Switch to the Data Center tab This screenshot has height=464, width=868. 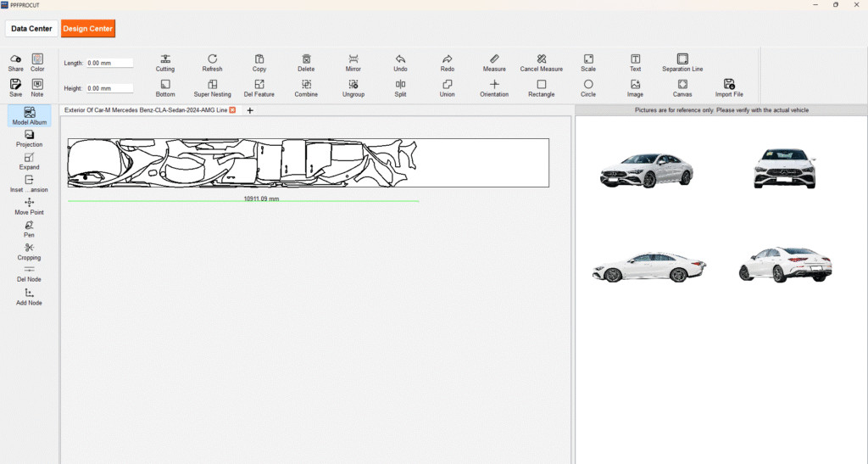(31, 29)
